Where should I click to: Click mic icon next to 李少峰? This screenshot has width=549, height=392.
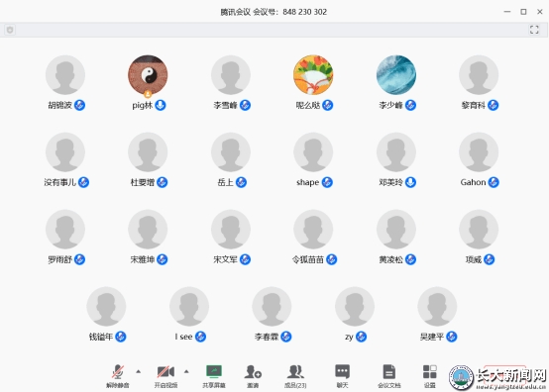tap(410, 105)
